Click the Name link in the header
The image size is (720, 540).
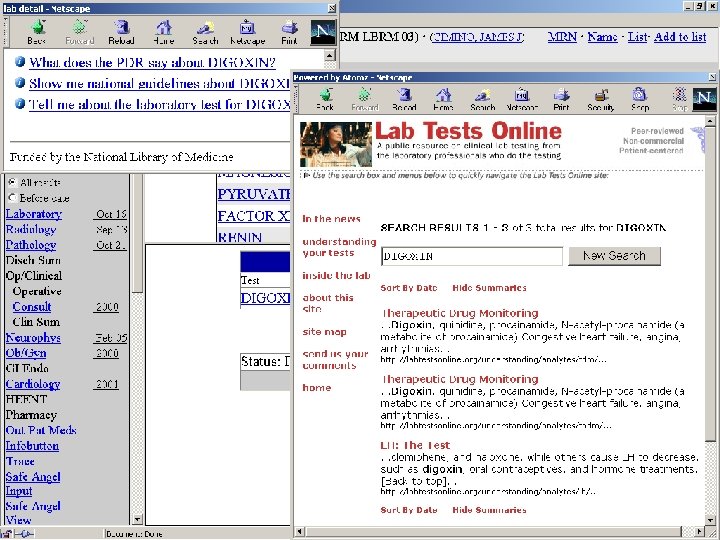tap(602, 37)
